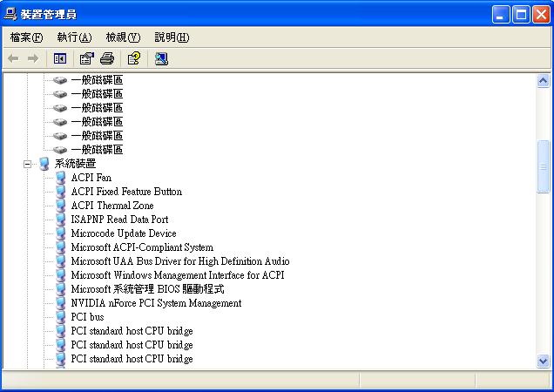Viewport: 554px width, 392px height.
Task: Click the icon beside Microcode Update Device
Action: 61,233
